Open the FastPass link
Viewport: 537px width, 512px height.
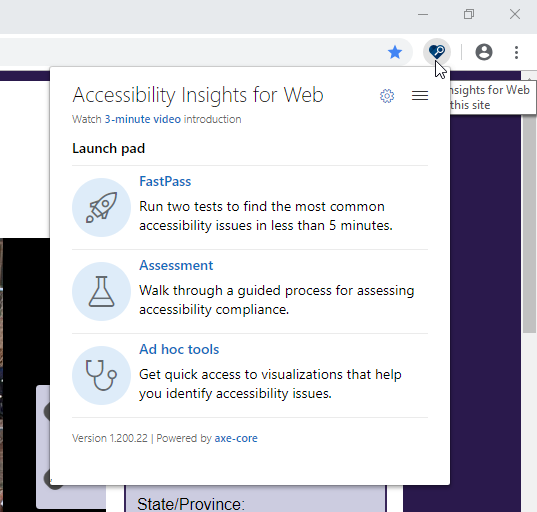(165, 182)
